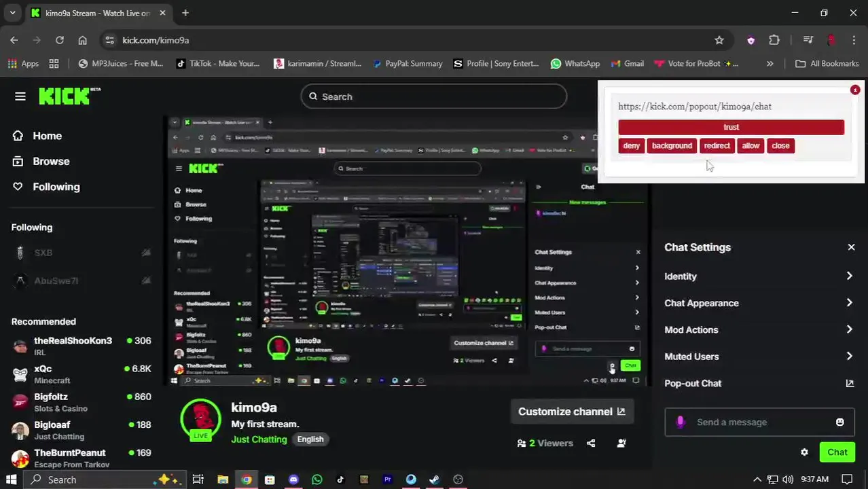The width and height of the screenshot is (868, 489).
Task: Open the media controls icon in Chrome toolbar
Action: [808, 40]
